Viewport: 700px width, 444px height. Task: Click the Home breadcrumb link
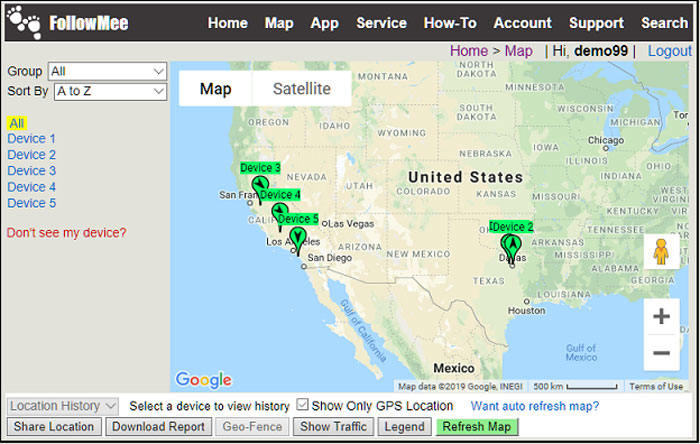(x=469, y=51)
